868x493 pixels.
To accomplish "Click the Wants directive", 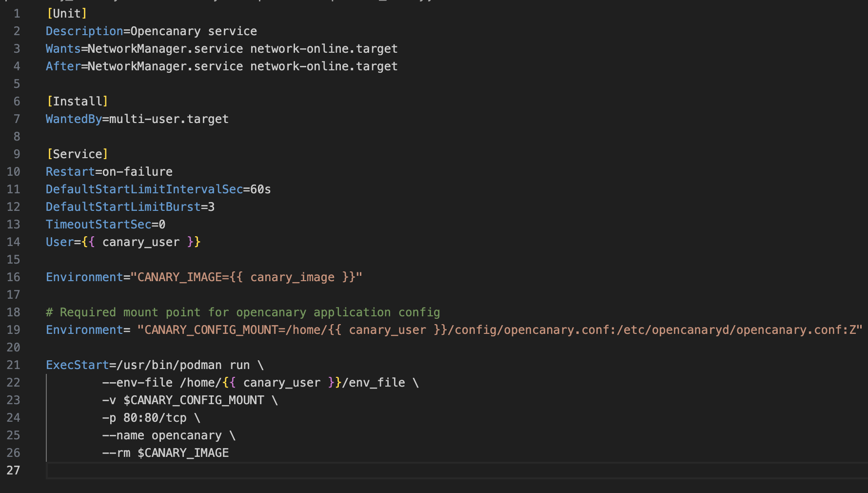I will tap(62, 48).
